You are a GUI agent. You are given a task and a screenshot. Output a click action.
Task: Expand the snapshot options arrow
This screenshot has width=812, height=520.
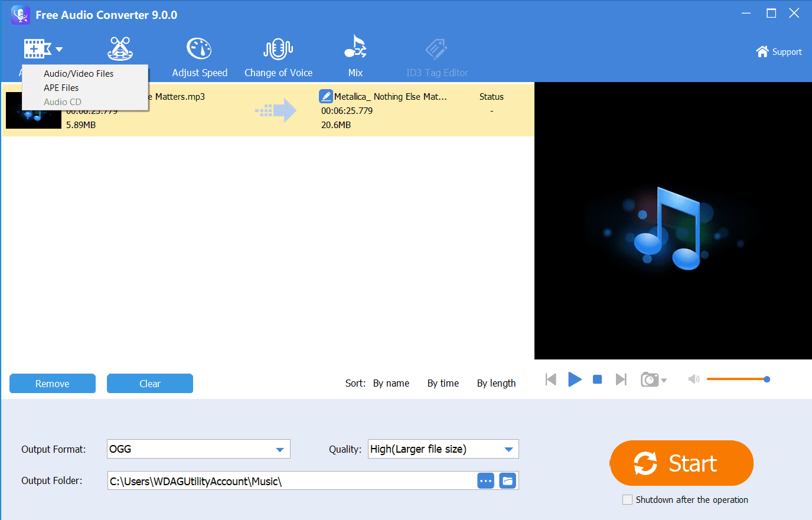pyautogui.click(x=664, y=381)
